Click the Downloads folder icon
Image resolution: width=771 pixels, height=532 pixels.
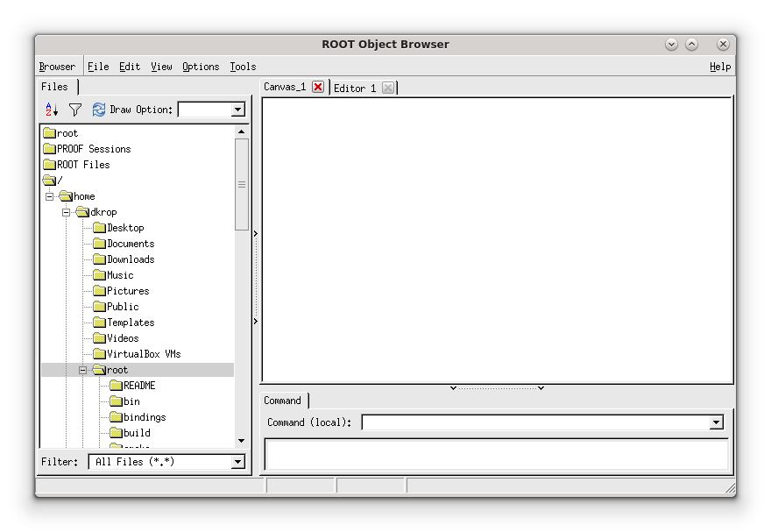100,259
